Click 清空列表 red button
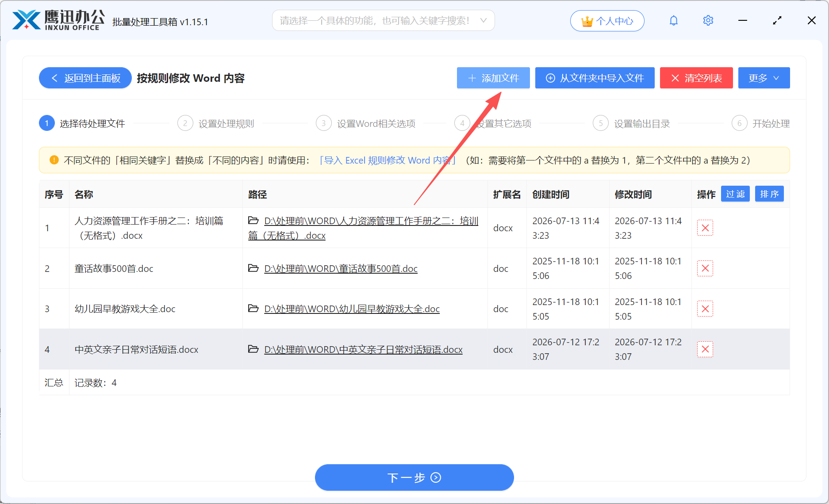The width and height of the screenshot is (829, 504). (x=696, y=78)
